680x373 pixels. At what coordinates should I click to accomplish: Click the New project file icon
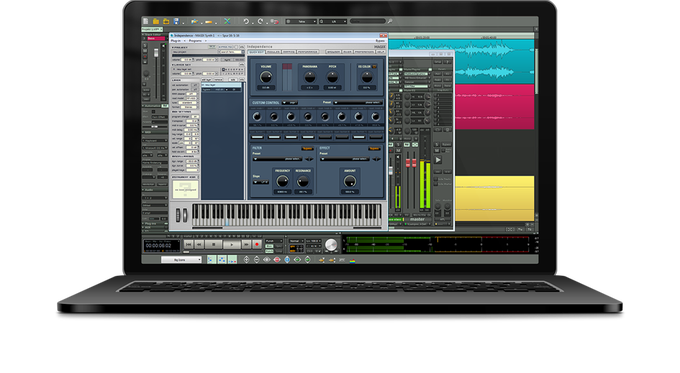point(146,21)
